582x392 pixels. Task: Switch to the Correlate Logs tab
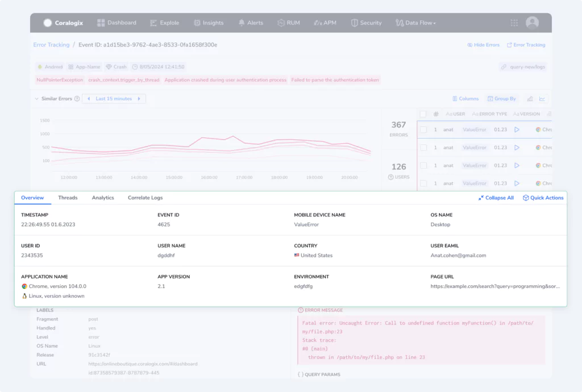coord(145,198)
